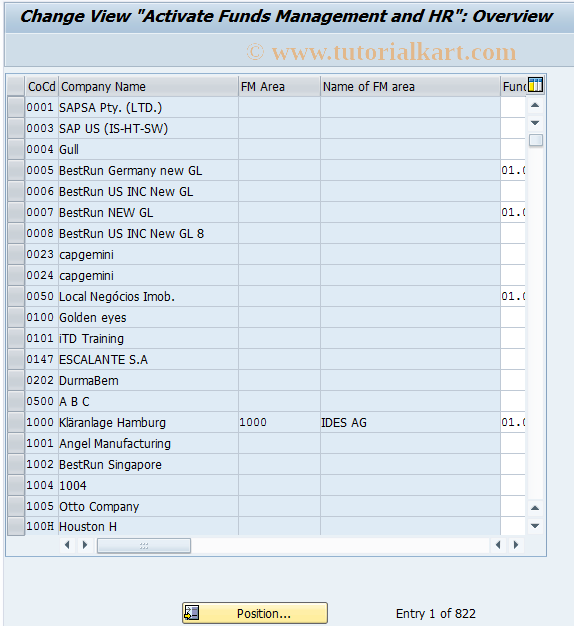The image size is (574, 626).
Task: Click company name ESCALANTE S.A
Action: tap(148, 359)
